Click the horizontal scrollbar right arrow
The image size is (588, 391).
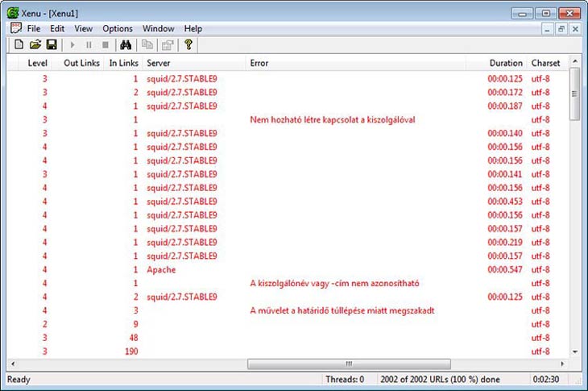(x=563, y=364)
